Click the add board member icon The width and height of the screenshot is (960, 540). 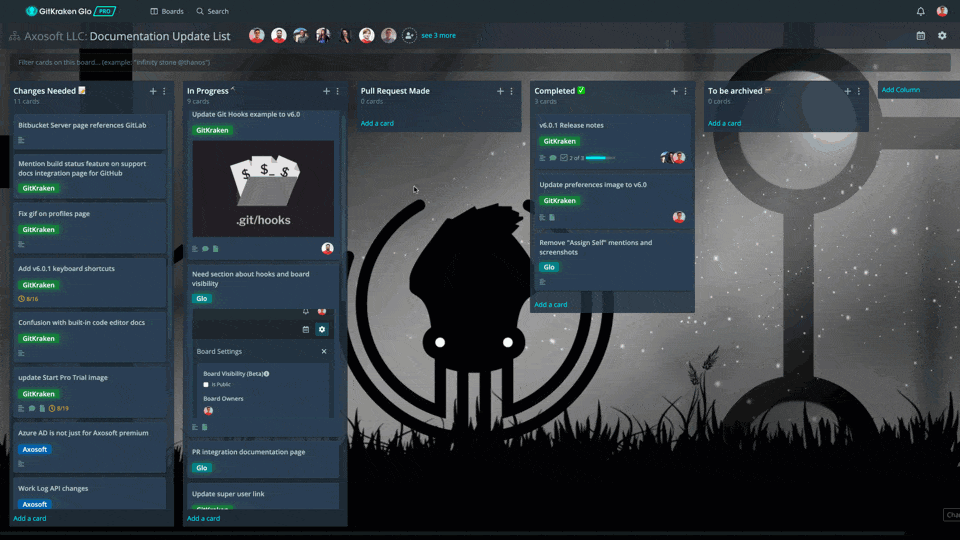(409, 36)
